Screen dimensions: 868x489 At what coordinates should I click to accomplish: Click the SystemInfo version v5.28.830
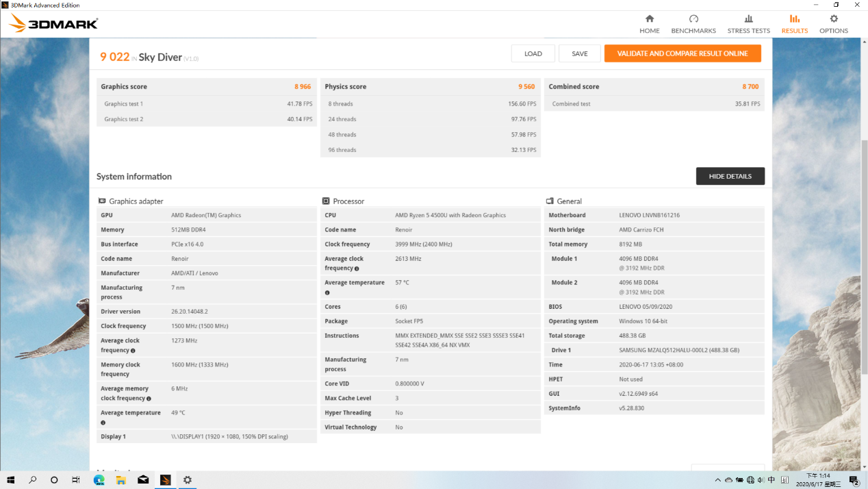[632, 408]
